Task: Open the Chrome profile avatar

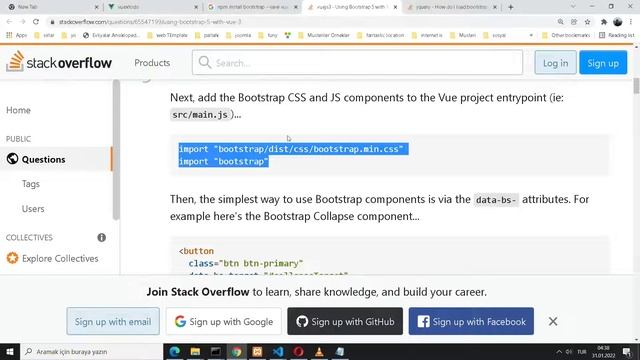Action: point(618,22)
